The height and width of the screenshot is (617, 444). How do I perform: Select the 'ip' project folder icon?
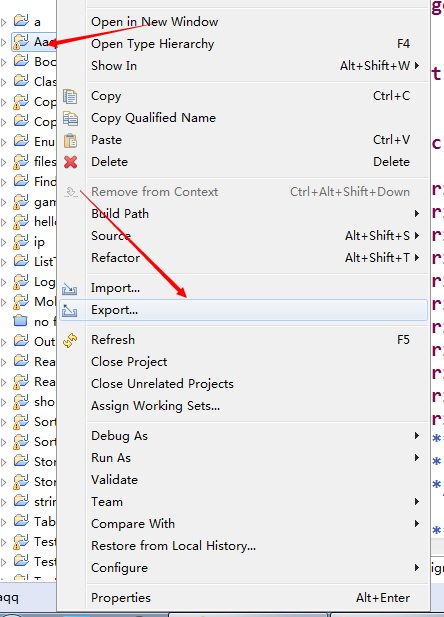21,242
